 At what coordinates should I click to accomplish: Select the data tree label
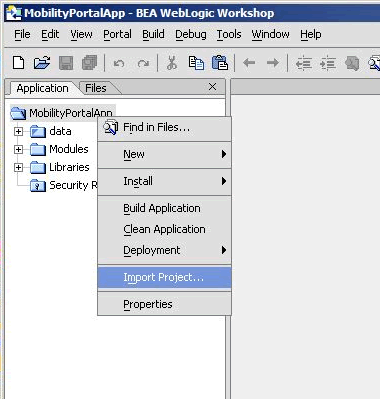(x=60, y=131)
